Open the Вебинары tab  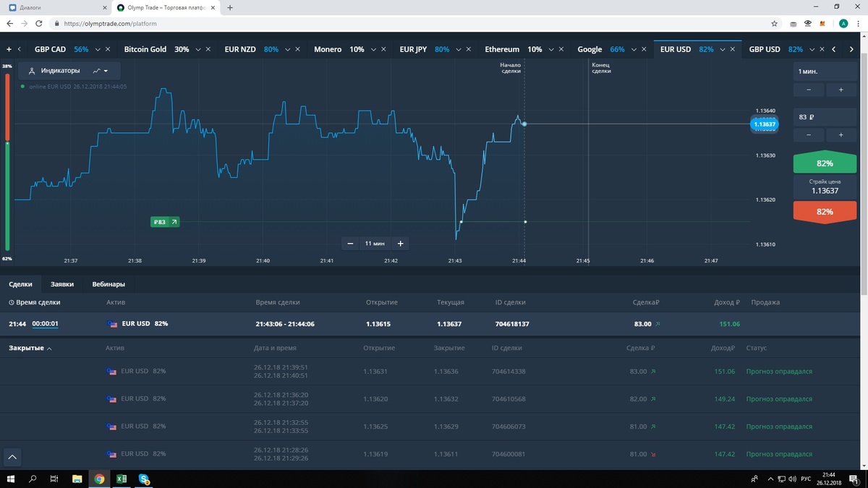(x=109, y=284)
